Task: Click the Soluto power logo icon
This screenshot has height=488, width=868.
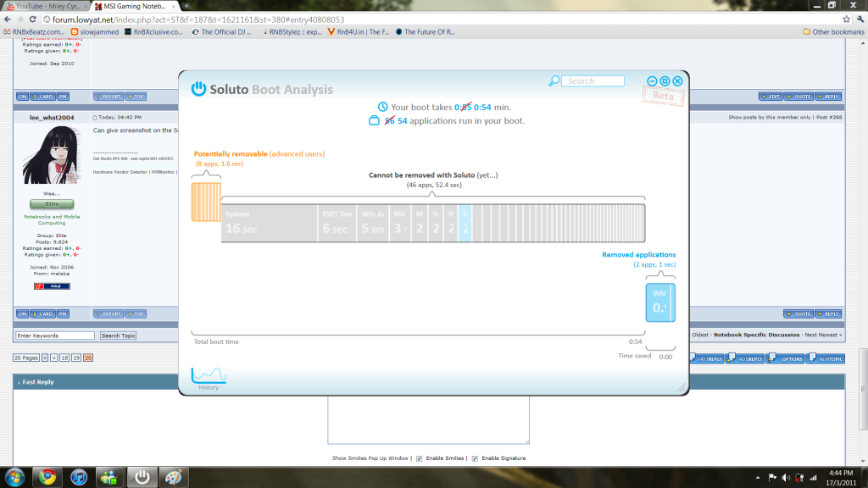Action: (198, 89)
